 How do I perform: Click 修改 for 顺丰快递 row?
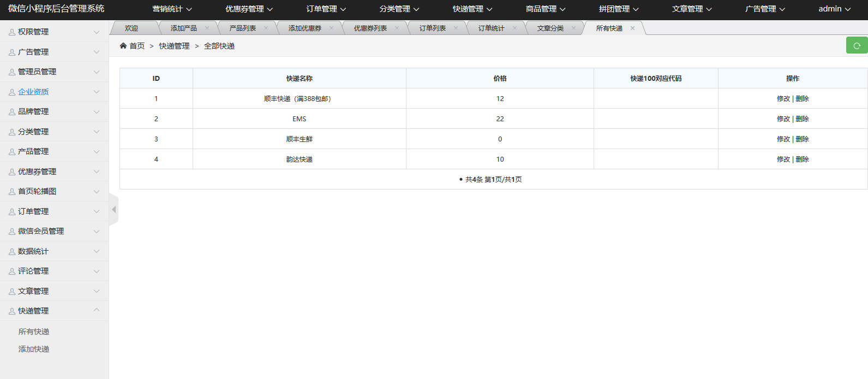pos(783,99)
